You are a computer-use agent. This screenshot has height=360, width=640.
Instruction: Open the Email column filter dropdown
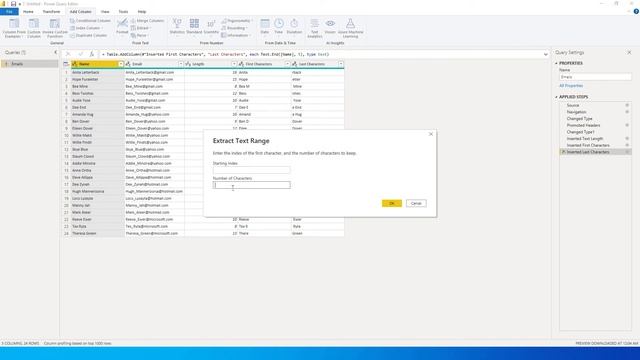pos(180,64)
